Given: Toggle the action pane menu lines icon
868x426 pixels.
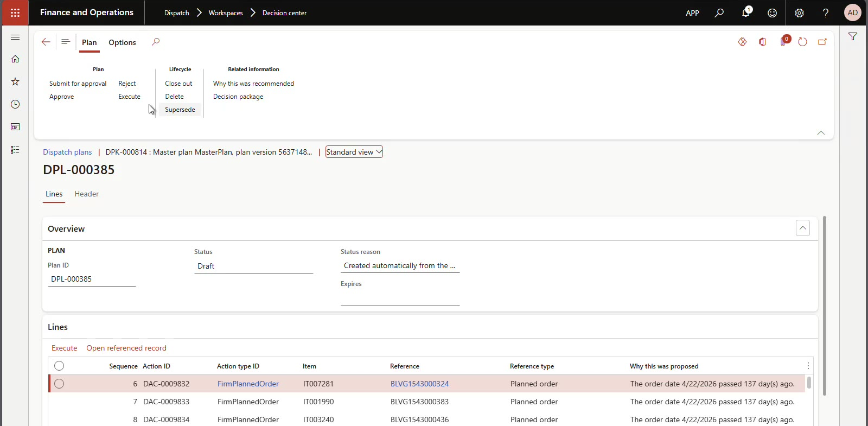Looking at the screenshot, I should 66,42.
